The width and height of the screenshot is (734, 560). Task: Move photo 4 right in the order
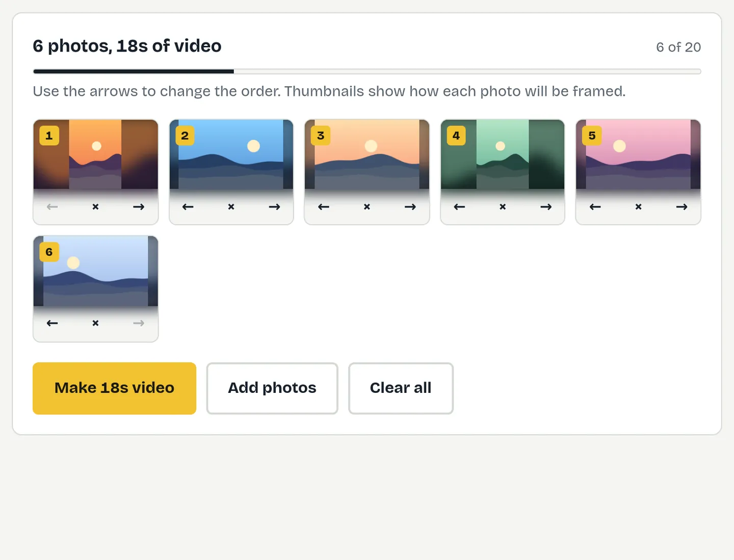(546, 207)
